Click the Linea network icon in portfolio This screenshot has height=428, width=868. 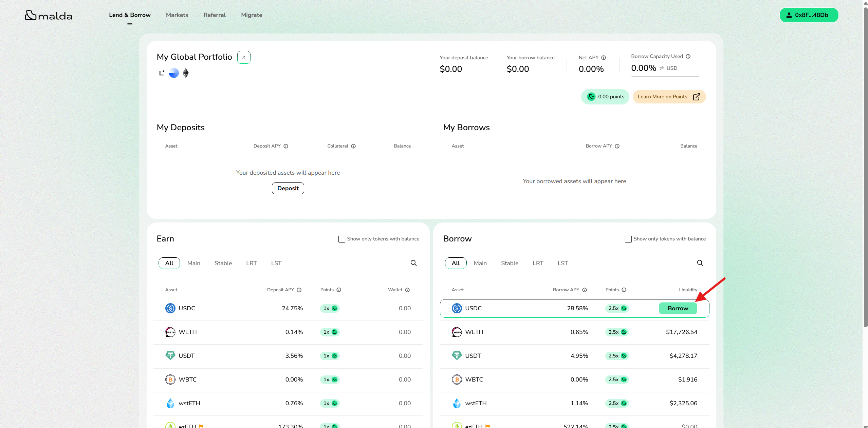click(162, 73)
